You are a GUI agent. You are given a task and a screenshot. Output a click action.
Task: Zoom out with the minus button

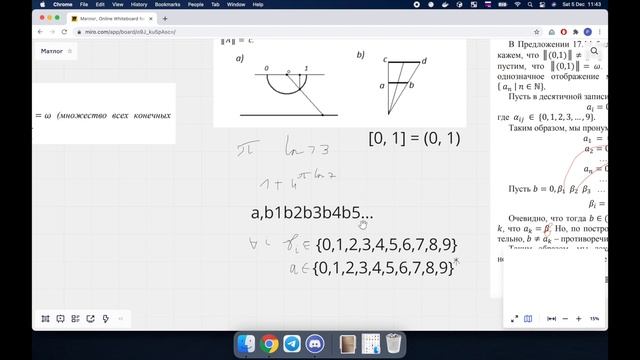click(565, 319)
